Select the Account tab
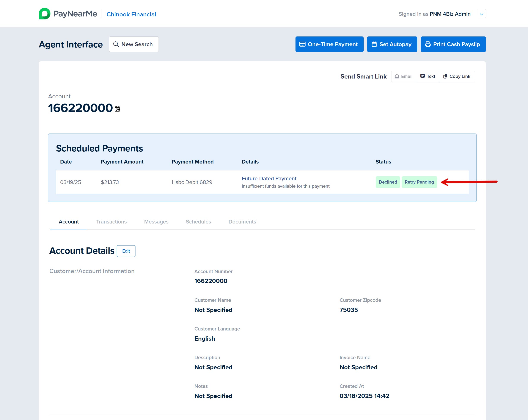The width and height of the screenshot is (528, 420). point(69,222)
